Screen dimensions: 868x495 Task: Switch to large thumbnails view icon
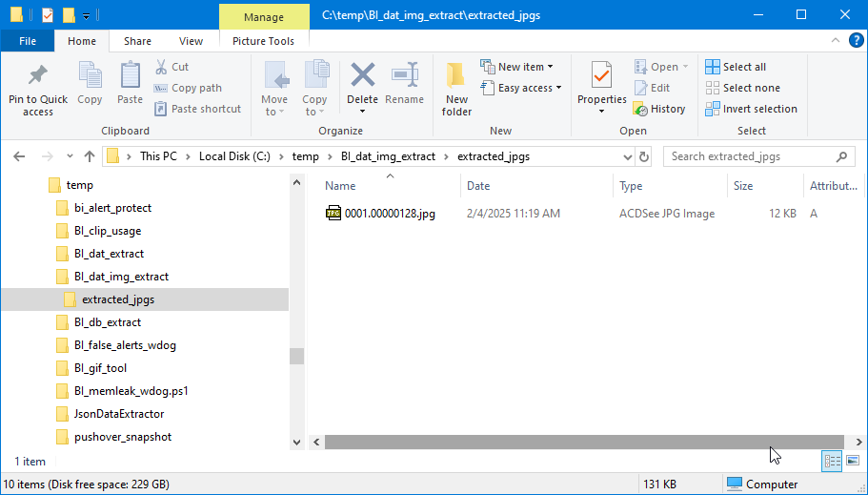853,462
